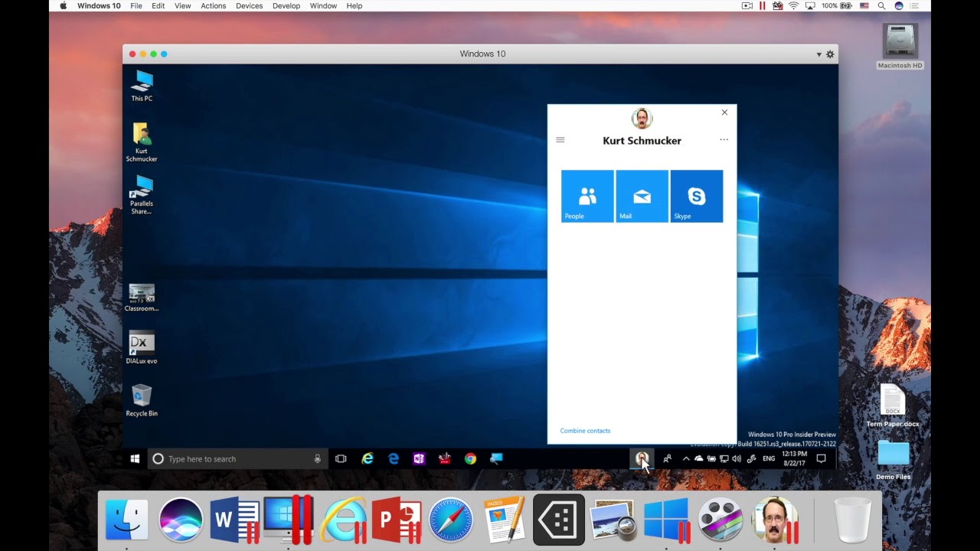Select Demo Files folder on Mac desktop
980x551 pixels.
893,460
